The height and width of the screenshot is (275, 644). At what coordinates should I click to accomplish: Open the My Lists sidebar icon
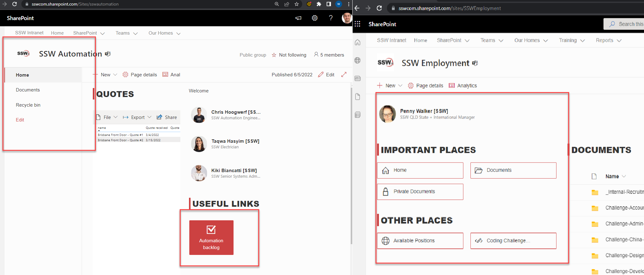[358, 115]
